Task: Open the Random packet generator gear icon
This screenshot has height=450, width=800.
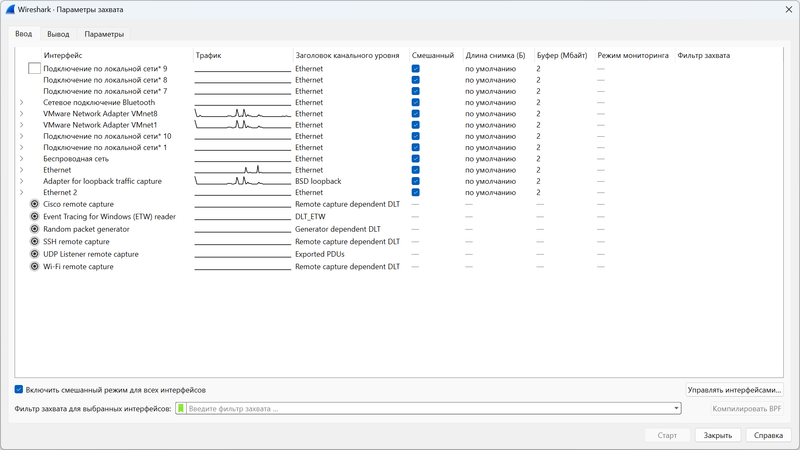Action: click(34, 229)
